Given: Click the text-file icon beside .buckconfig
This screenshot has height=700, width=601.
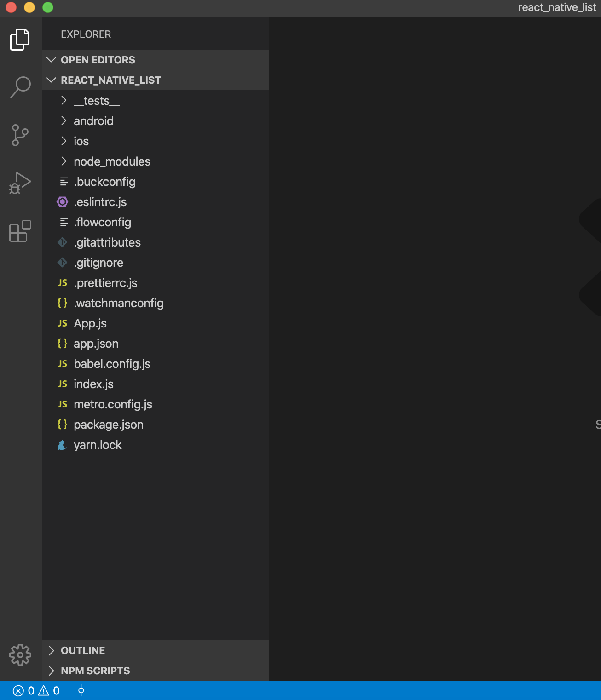Looking at the screenshot, I should tap(64, 182).
